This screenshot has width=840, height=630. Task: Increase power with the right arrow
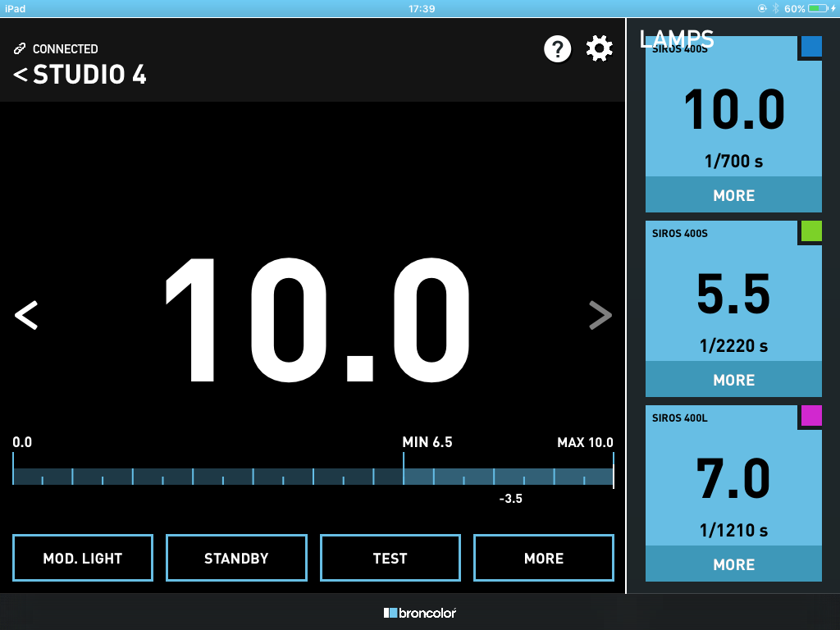click(600, 315)
